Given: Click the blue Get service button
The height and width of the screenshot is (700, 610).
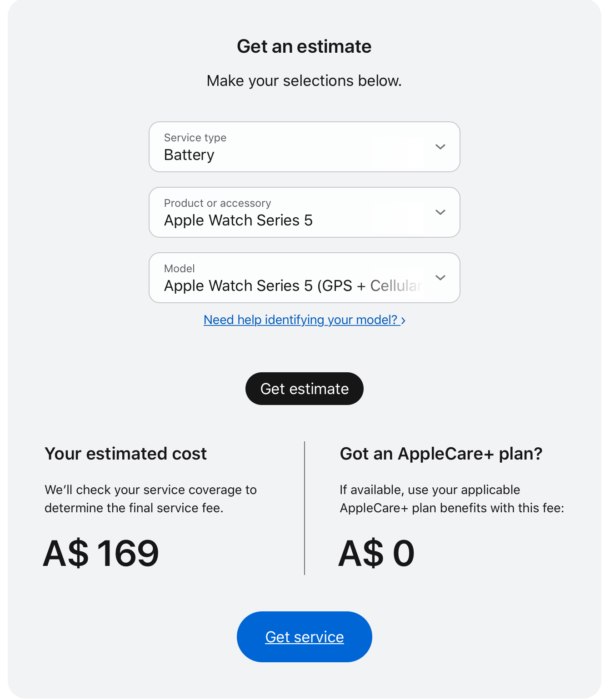Looking at the screenshot, I should [x=304, y=637].
